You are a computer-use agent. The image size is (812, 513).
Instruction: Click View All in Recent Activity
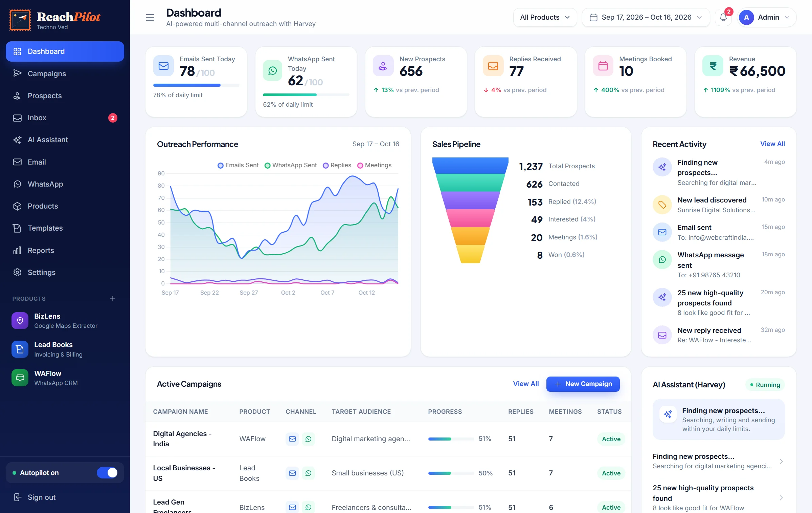(772, 144)
